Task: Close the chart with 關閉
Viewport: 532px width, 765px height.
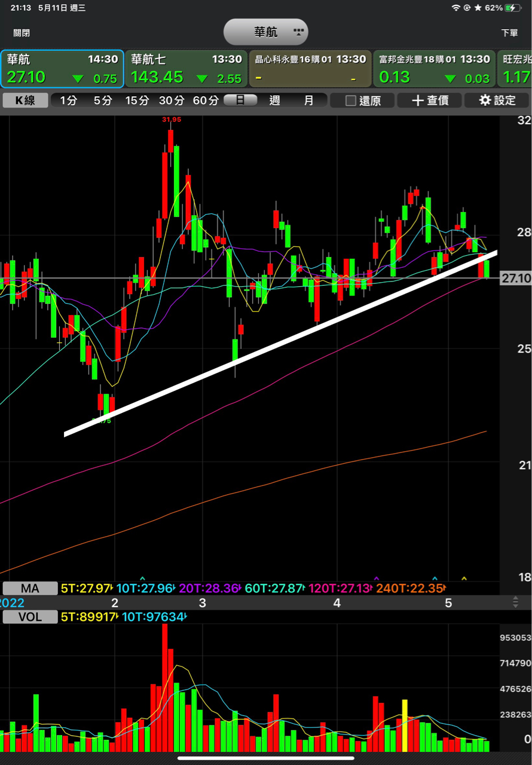Action: (x=22, y=33)
